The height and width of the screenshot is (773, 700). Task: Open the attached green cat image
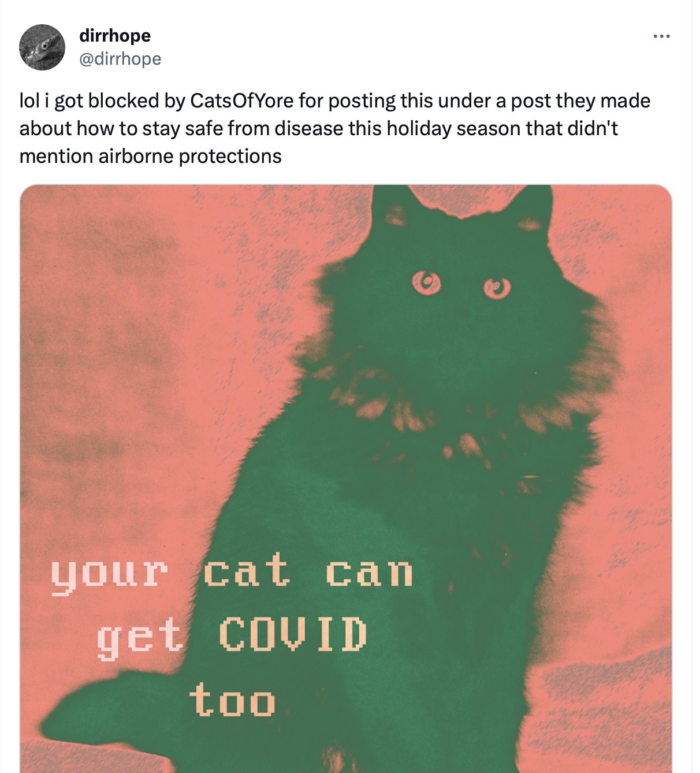[x=346, y=478]
